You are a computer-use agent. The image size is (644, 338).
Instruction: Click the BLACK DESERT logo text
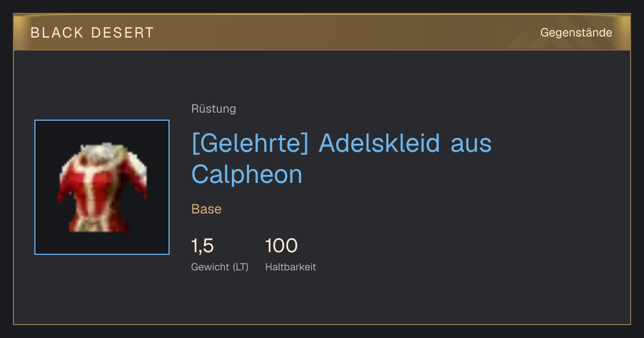[x=92, y=33]
